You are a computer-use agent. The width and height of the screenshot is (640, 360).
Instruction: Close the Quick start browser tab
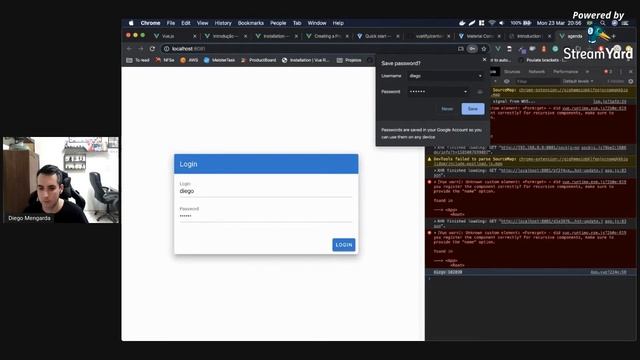(x=398, y=36)
